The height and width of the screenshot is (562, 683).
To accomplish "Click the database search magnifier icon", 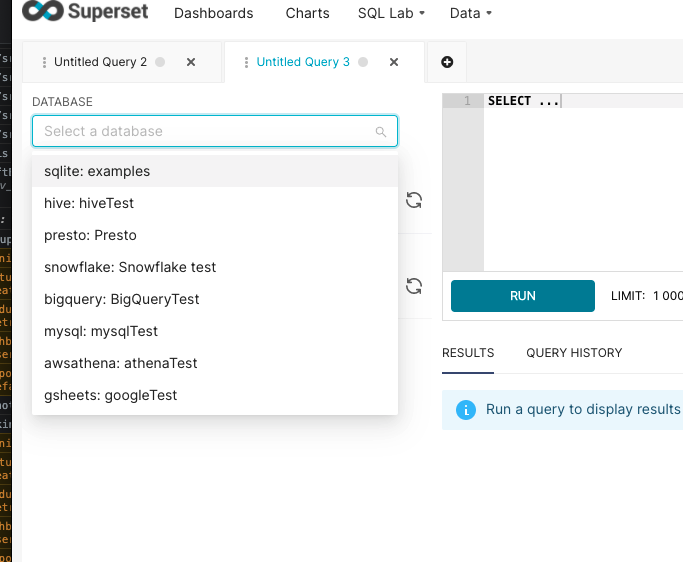I will (381, 132).
